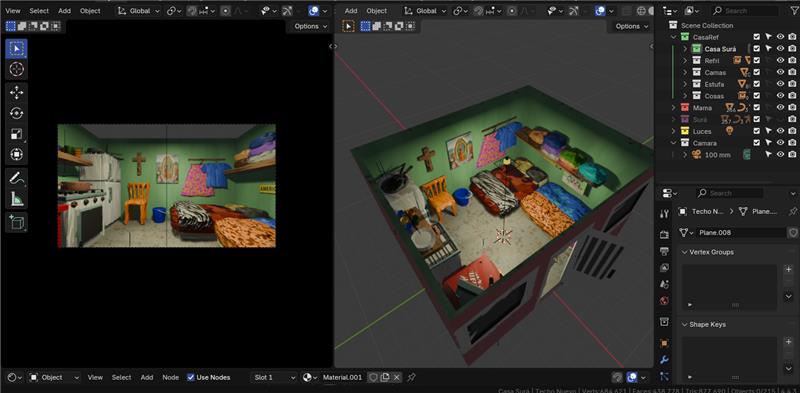Expand the Casa Surá collection
This screenshot has height=393, width=800.
tap(685, 49)
